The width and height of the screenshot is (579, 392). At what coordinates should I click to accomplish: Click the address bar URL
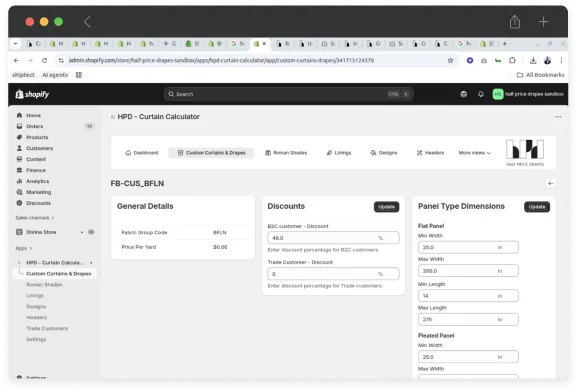click(221, 60)
